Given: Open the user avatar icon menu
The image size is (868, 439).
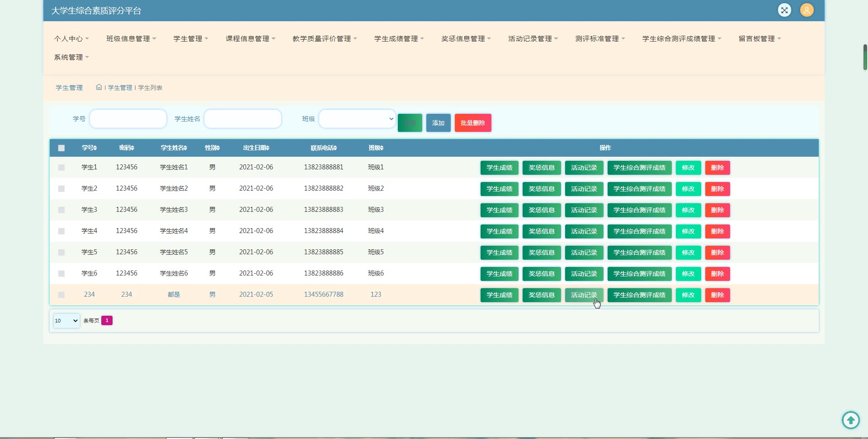Looking at the screenshot, I should 807,10.
